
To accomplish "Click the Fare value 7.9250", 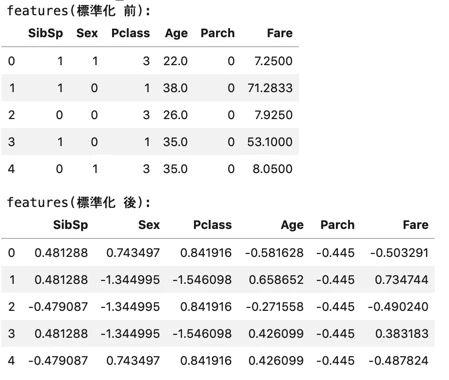I will 273,115.
